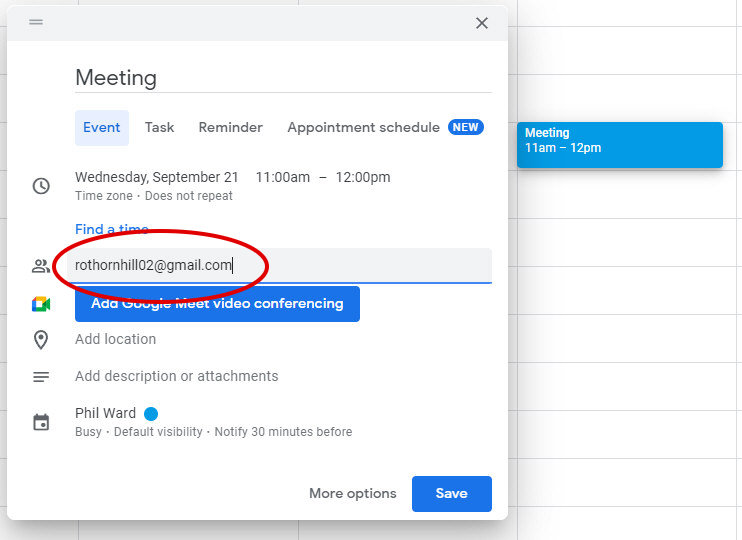Switch to the Task tab
The width and height of the screenshot is (742, 540).
pyautogui.click(x=159, y=128)
